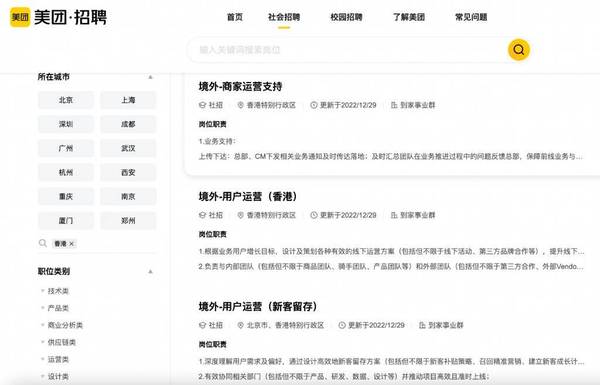Open the 社会招聘 navigation tab

[x=284, y=17]
